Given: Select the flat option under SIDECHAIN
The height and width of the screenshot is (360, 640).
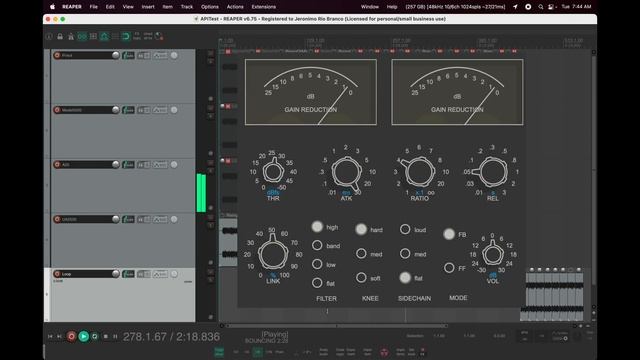Looking at the screenshot, I should 405,278.
